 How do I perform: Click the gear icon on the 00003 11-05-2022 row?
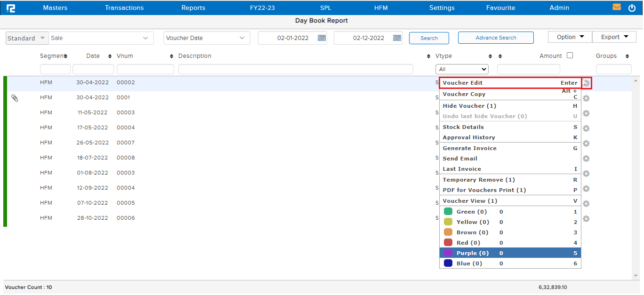pyautogui.click(x=586, y=113)
